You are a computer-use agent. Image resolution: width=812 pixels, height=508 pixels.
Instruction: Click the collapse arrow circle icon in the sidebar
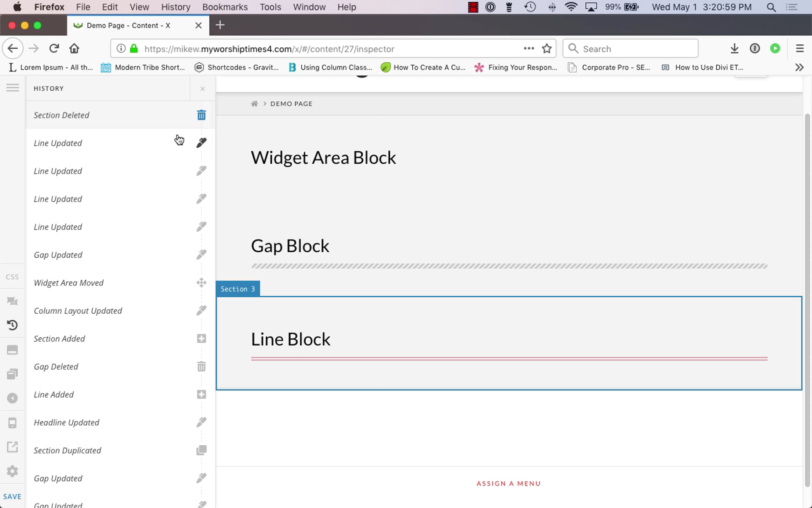12,398
